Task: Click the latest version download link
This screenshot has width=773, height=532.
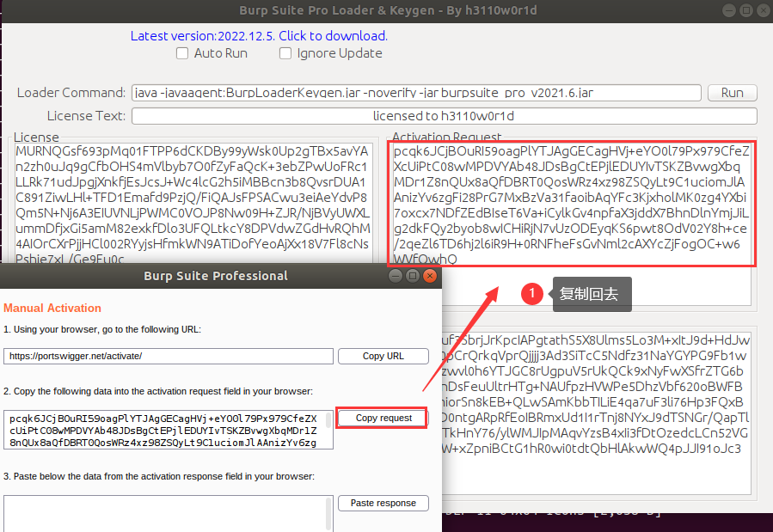Action: (x=259, y=36)
